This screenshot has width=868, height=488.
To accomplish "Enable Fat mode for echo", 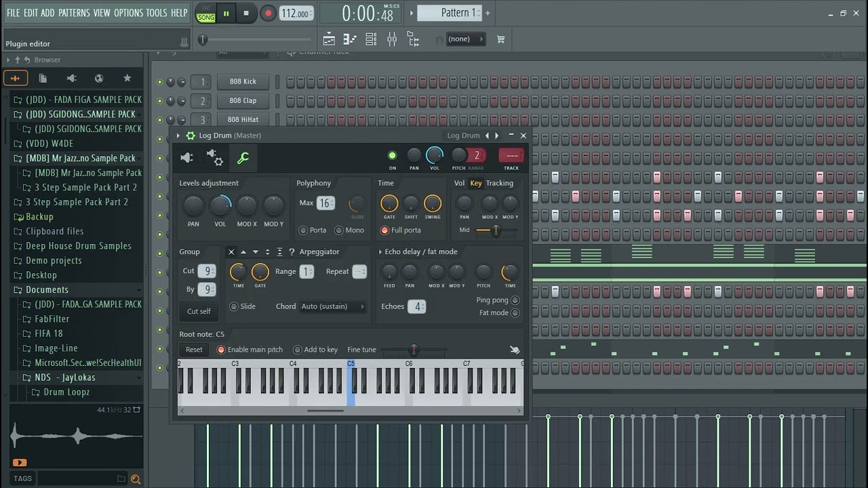I will point(515,313).
